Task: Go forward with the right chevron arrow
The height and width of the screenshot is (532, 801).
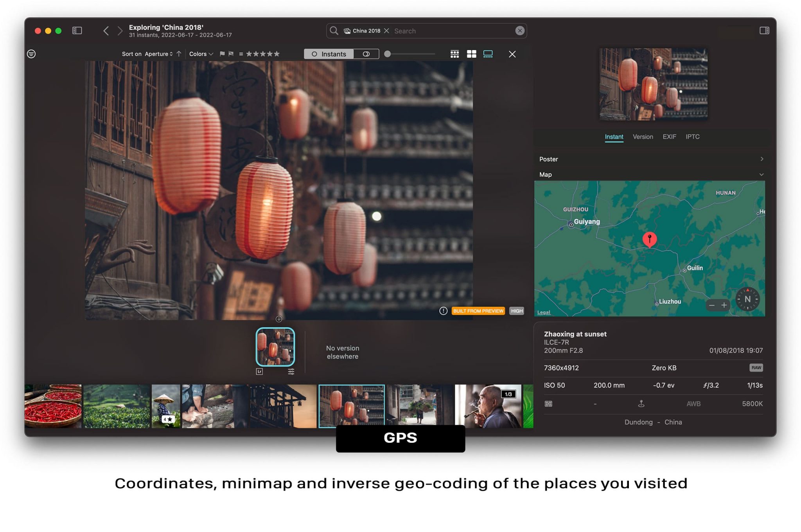Action: pyautogui.click(x=120, y=31)
